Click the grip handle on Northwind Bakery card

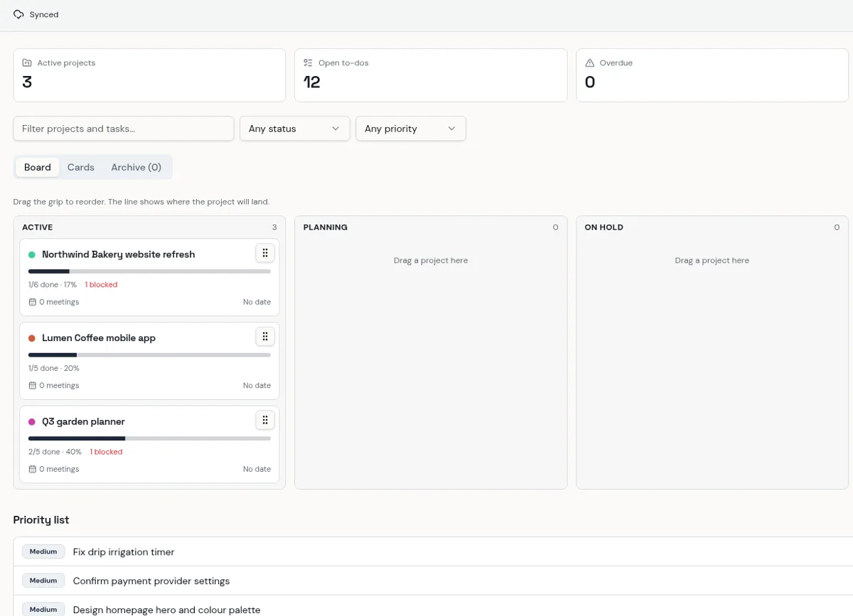point(265,253)
